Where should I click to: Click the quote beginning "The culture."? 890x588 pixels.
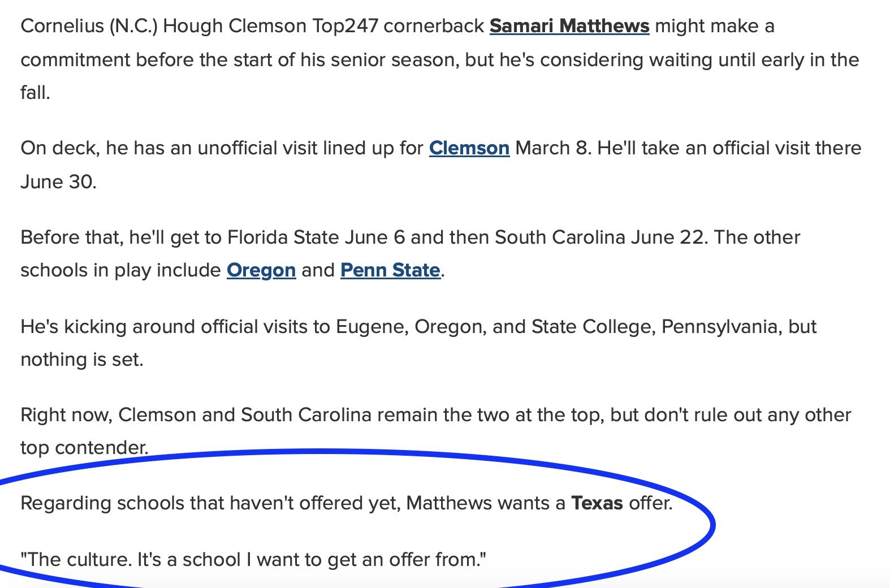(253, 560)
